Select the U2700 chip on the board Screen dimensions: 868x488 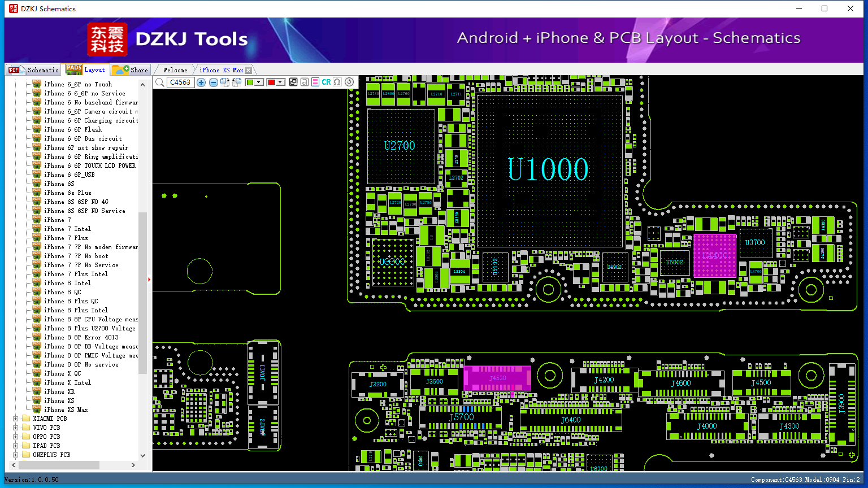(x=400, y=146)
